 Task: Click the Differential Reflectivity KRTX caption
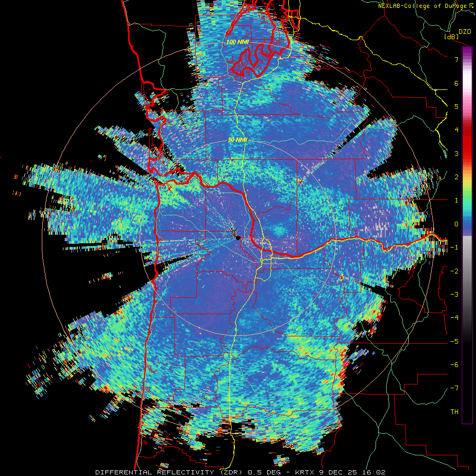[241, 472]
